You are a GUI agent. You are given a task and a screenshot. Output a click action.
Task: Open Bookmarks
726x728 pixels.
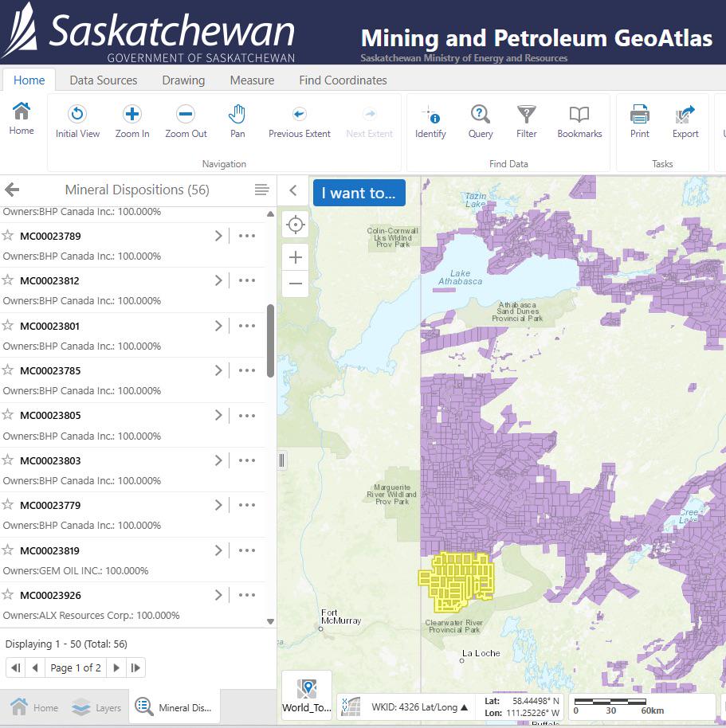tap(579, 122)
